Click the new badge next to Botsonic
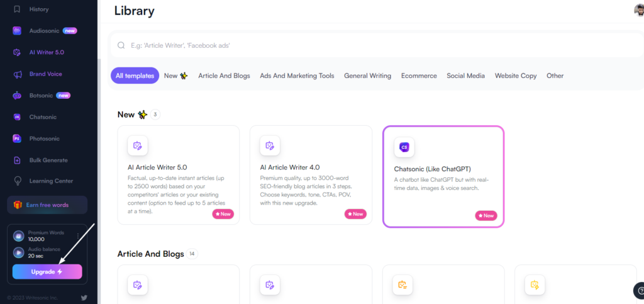 64,96
